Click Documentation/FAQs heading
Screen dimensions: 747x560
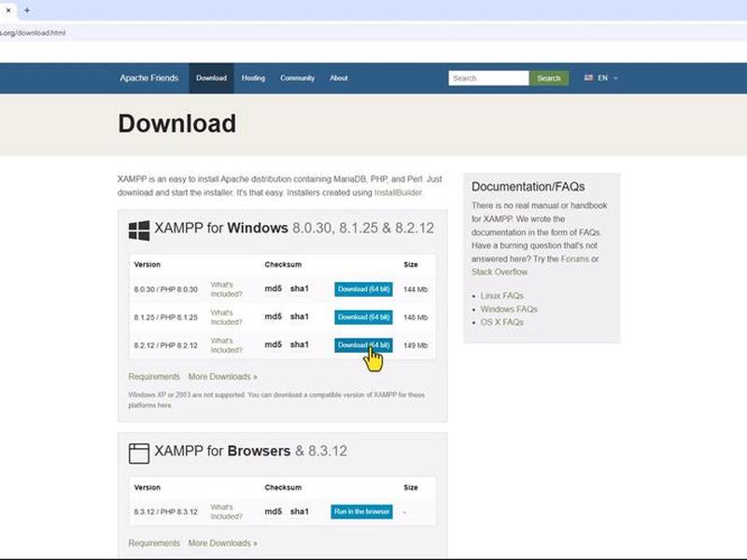528,187
